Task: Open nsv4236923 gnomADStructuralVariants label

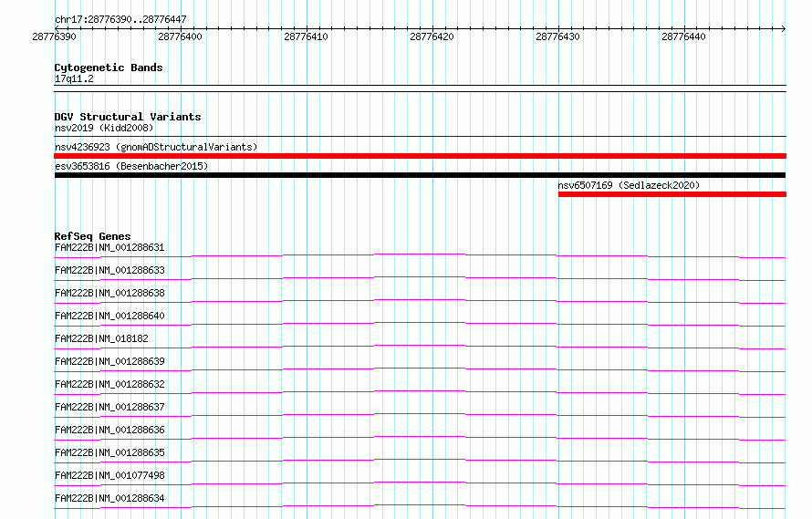Action: point(156,147)
